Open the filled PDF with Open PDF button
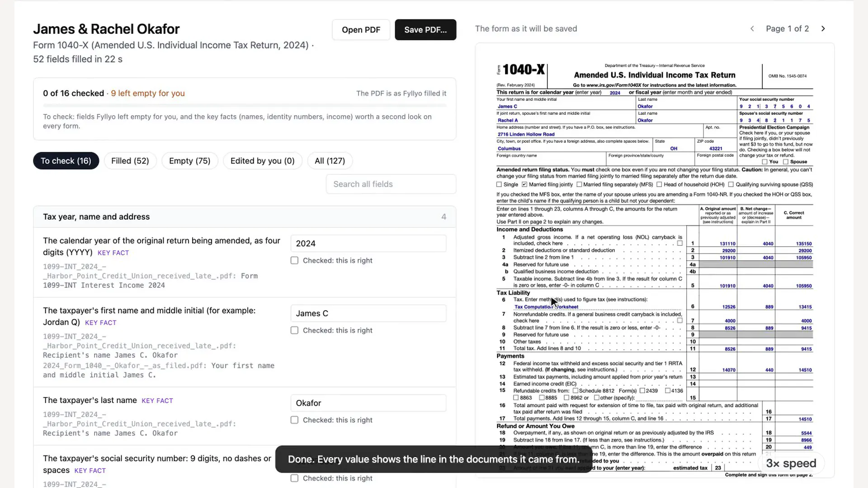This screenshot has height=488, width=868. point(361,30)
